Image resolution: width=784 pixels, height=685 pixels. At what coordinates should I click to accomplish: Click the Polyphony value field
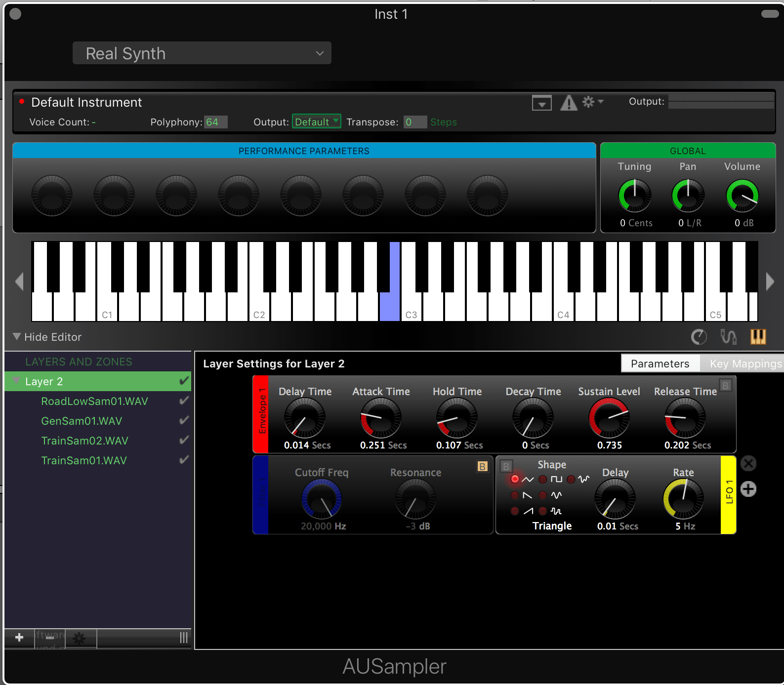tap(216, 122)
